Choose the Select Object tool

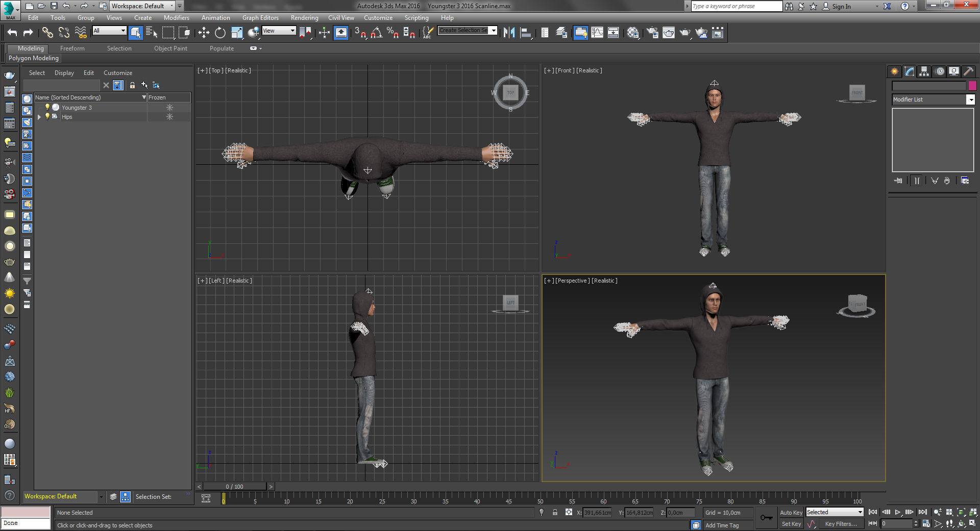point(135,33)
